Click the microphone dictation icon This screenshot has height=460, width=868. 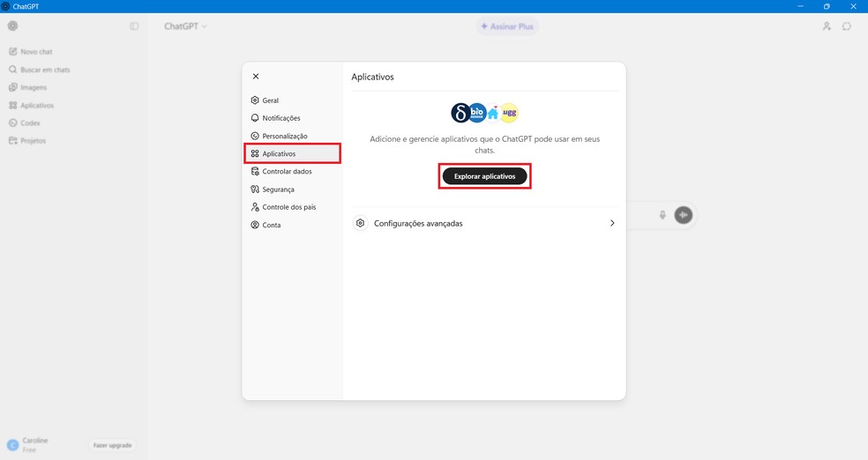(x=662, y=214)
